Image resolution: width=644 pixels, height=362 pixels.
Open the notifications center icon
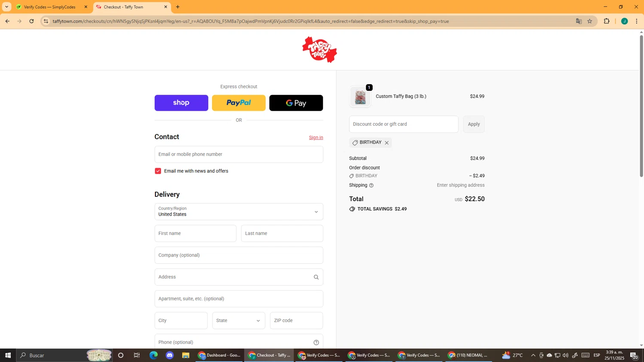click(x=634, y=355)
